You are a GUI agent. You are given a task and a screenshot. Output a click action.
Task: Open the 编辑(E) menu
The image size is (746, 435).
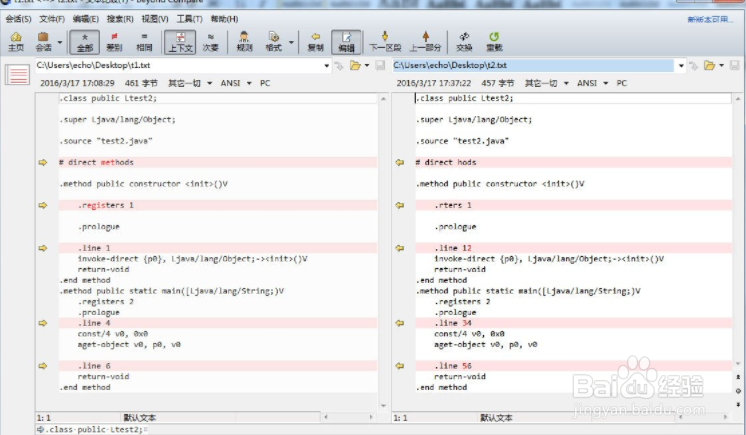pyautogui.click(x=86, y=19)
